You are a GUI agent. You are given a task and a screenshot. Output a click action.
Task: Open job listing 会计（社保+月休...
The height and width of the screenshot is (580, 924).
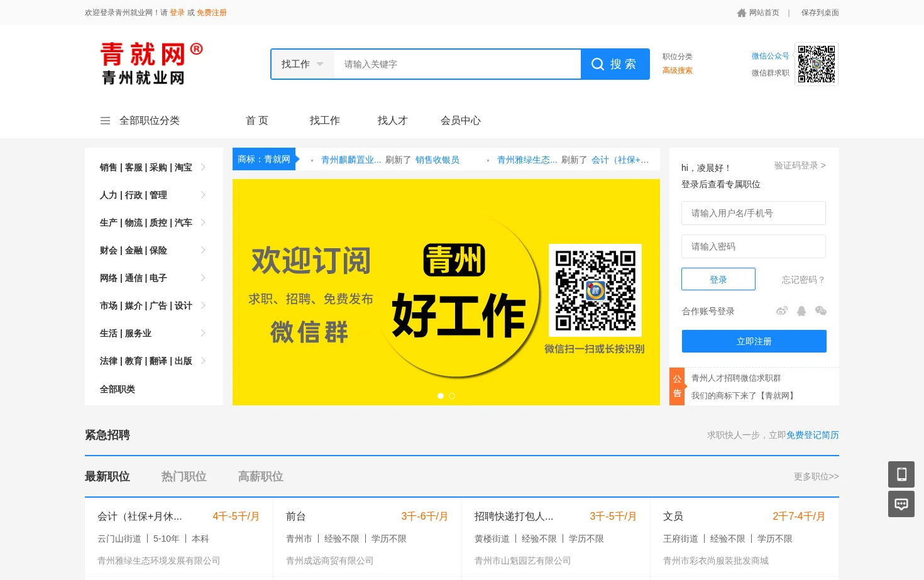[140, 516]
